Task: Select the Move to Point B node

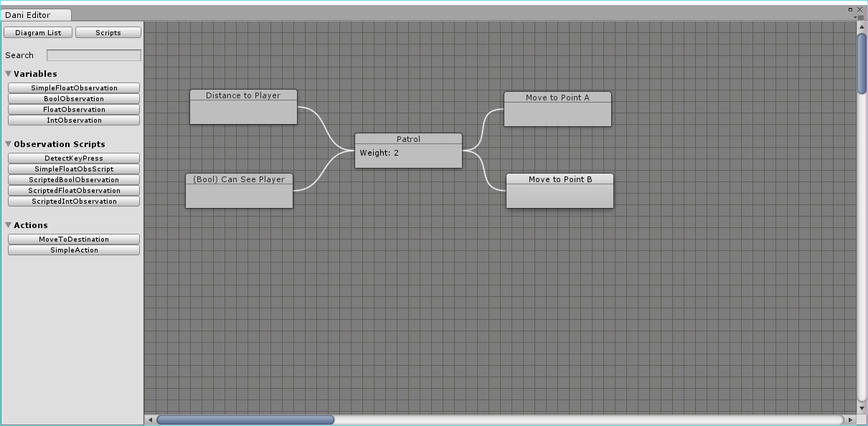Action: pos(560,179)
